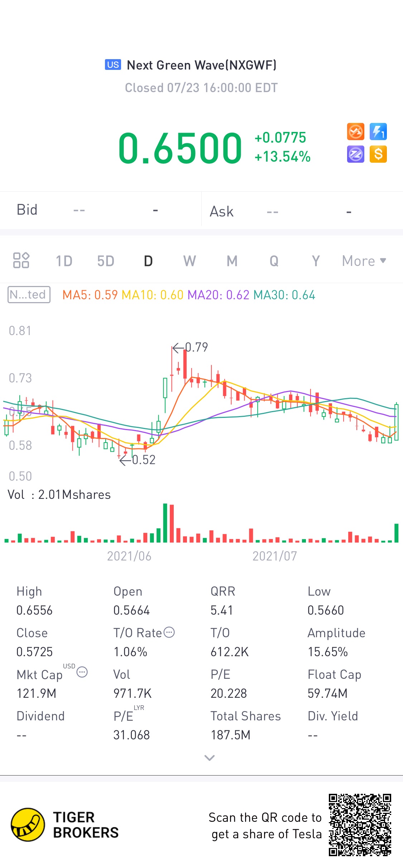Tap the yellow dollar sign icon

click(378, 154)
